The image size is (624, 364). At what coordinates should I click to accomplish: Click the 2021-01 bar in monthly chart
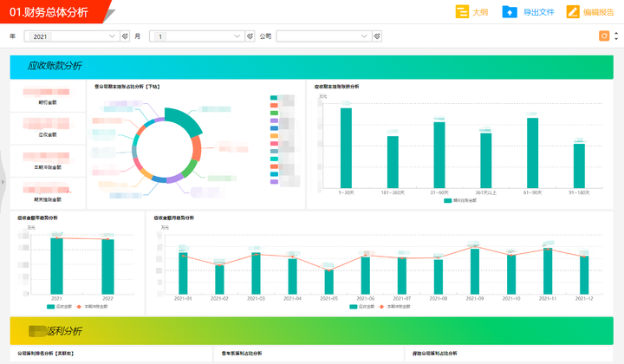(183, 273)
